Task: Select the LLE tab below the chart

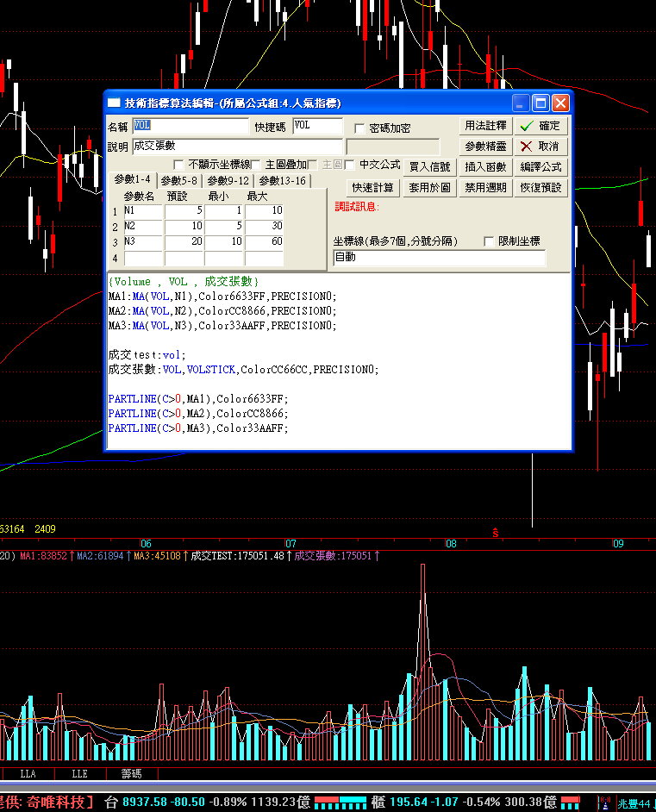Action: click(79, 774)
